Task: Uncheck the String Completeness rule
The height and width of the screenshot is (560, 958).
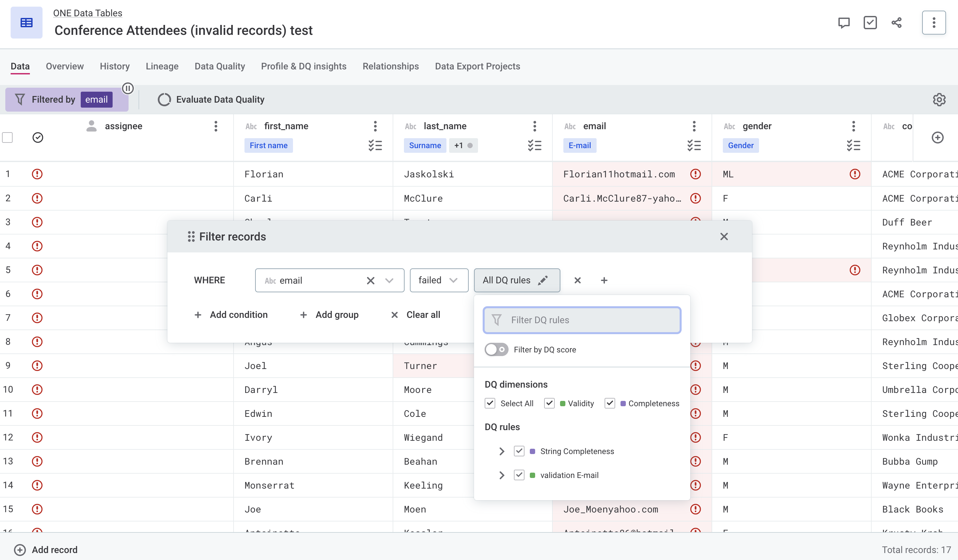Action: 519,451
